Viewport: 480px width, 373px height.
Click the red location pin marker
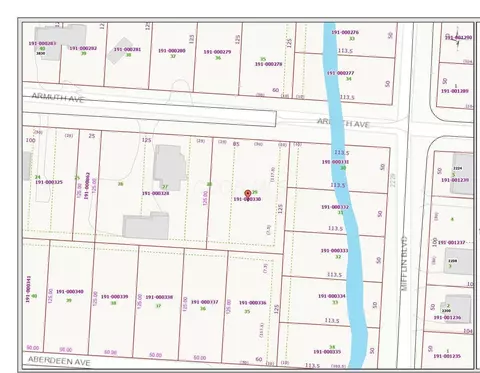coord(248,194)
